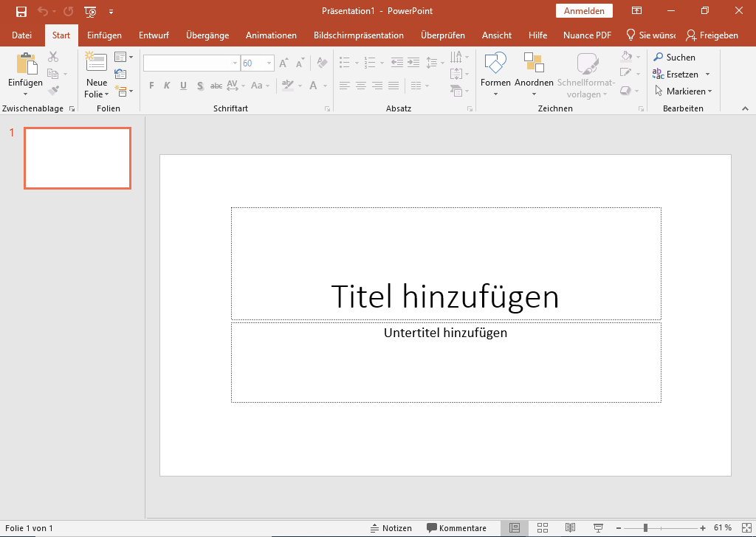The image size is (756, 537).
Task: Click the Aufzählungszeichen (bullet list) icon
Action: click(345, 63)
